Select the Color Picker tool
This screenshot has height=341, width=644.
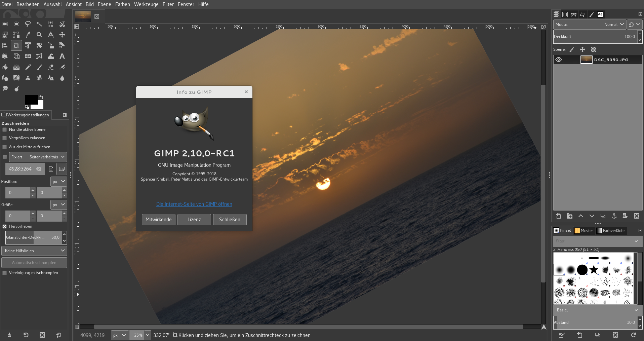pyautogui.click(x=28, y=35)
